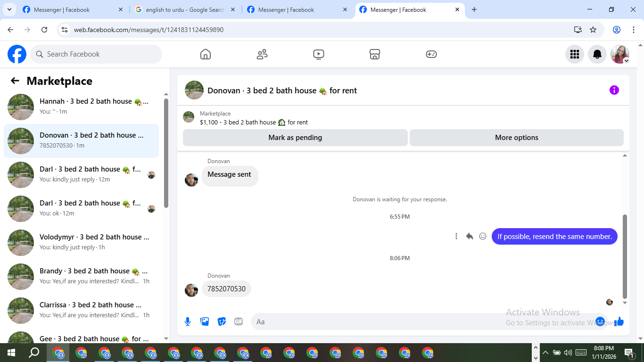Image resolution: width=644 pixels, height=362 pixels.
Task: Click the conversation list scrollbar thumb
Action: coord(166,153)
